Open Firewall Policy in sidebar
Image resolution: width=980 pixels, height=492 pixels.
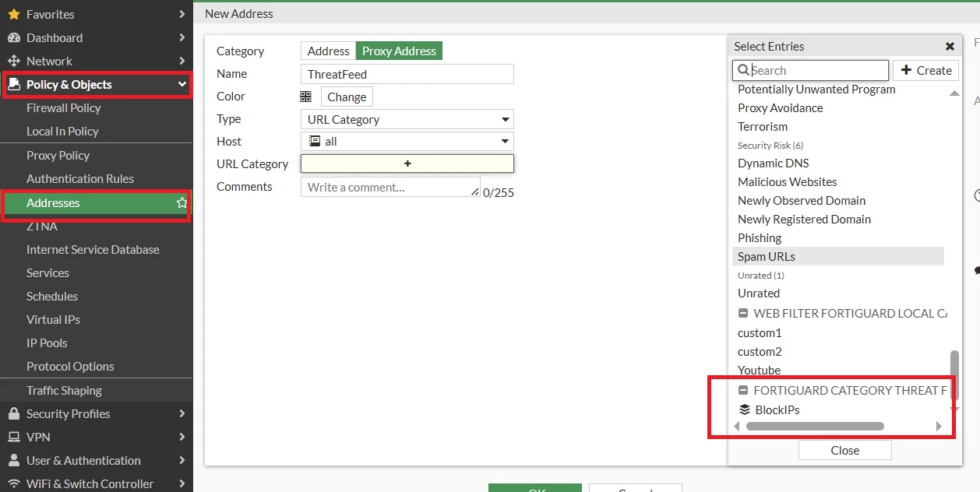pos(64,107)
